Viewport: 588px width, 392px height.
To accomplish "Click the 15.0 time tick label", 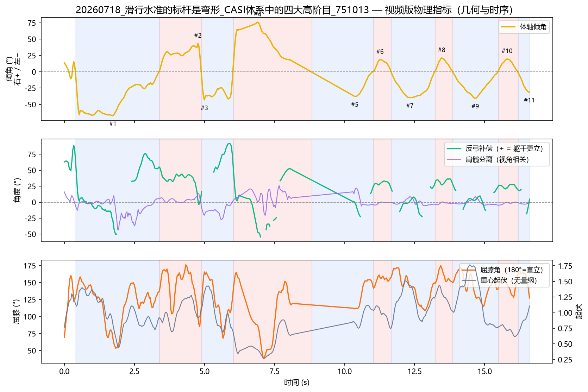I will coord(484,372).
